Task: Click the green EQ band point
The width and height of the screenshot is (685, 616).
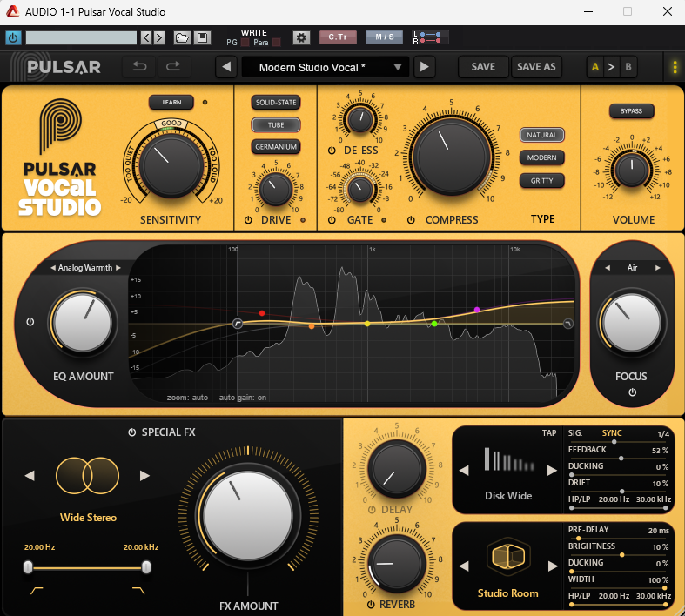Action: [x=434, y=324]
